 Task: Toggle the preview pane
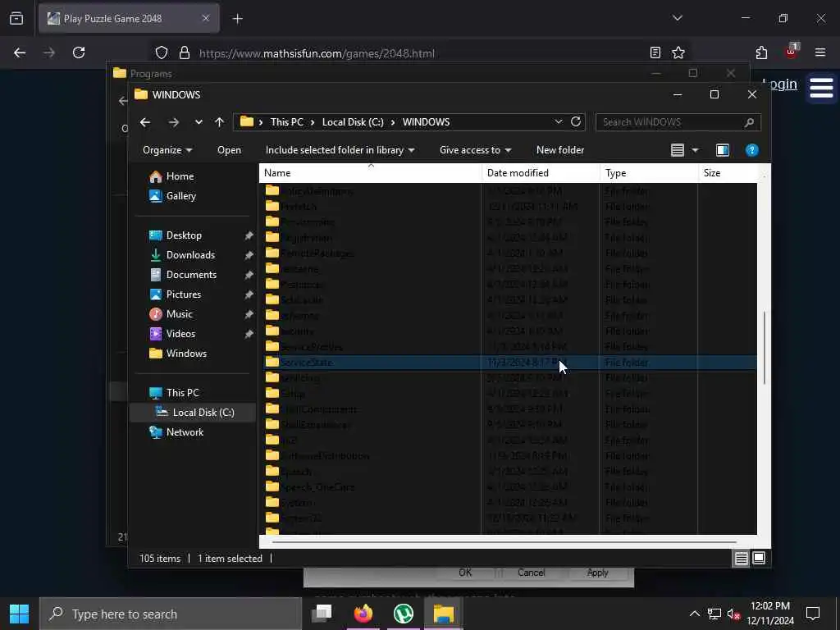tap(722, 150)
